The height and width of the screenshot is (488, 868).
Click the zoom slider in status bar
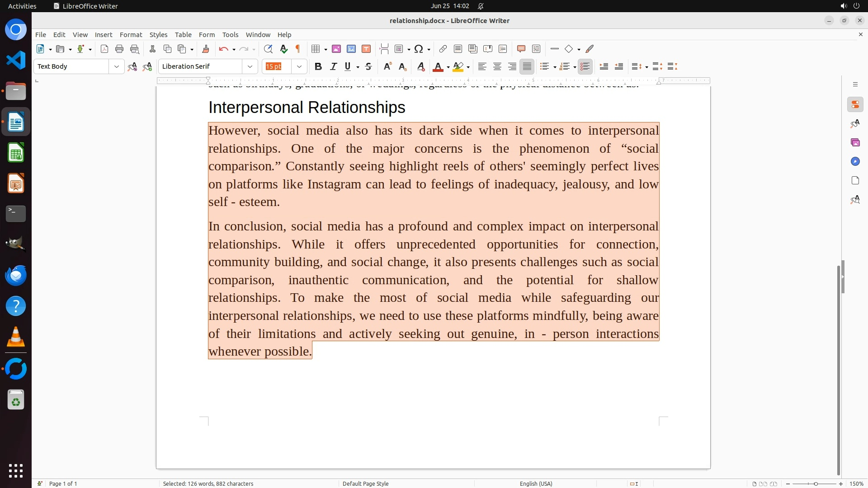point(815,483)
